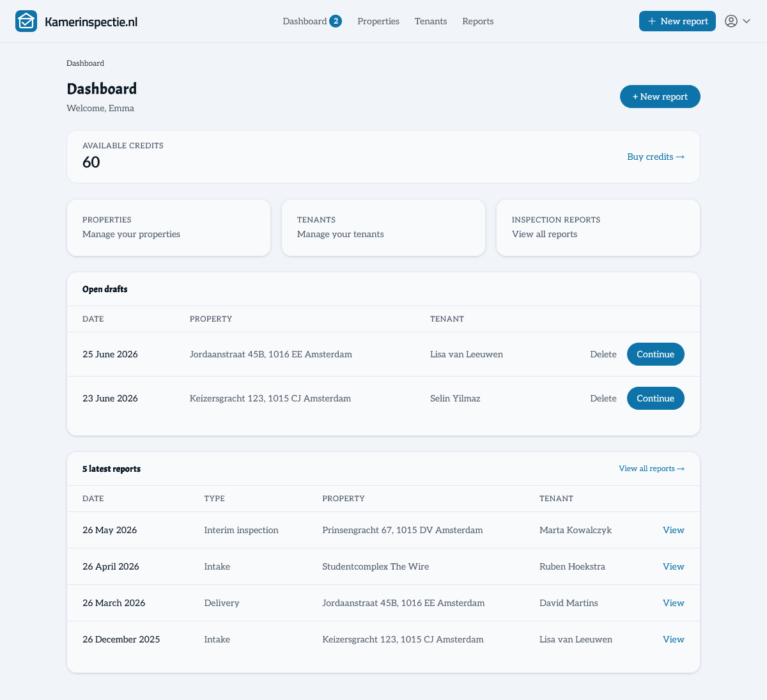Click the Dashboard notification badge showing 2
The height and width of the screenshot is (700, 767).
pyautogui.click(x=336, y=21)
